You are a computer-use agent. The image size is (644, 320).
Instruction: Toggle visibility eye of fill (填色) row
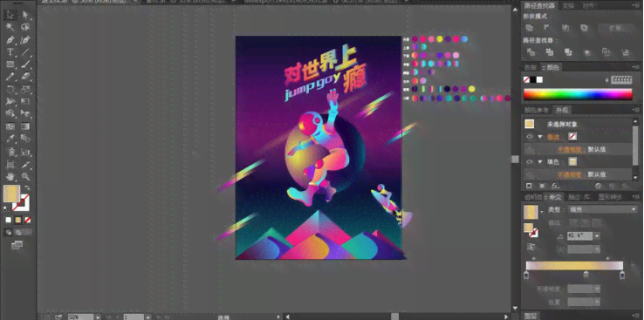530,161
